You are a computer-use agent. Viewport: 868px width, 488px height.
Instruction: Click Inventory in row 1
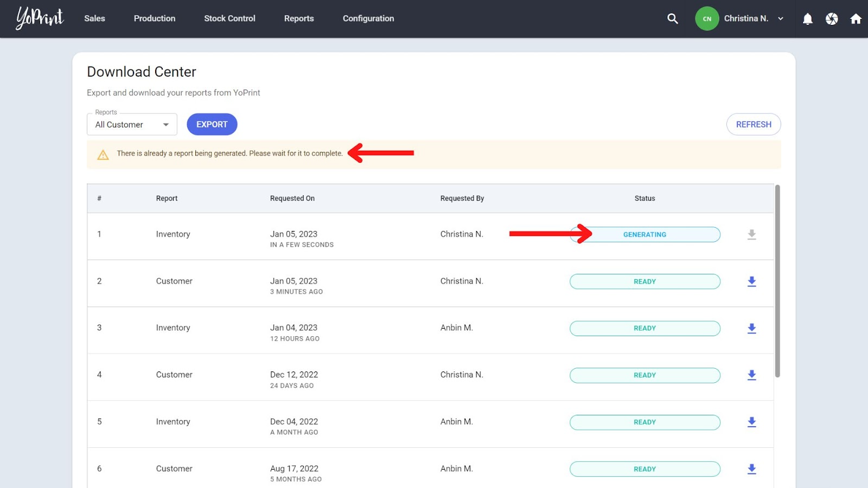tap(173, 234)
